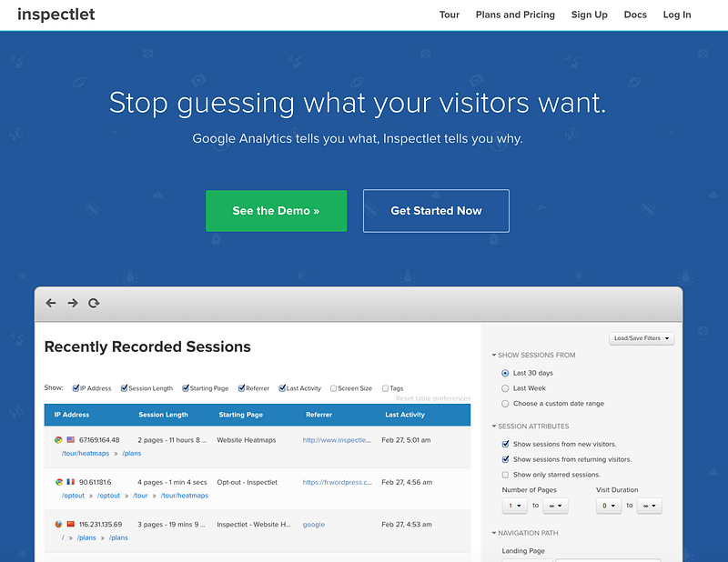The height and width of the screenshot is (562, 728).
Task: Enable the Tags column checkbox
Action: [385, 388]
